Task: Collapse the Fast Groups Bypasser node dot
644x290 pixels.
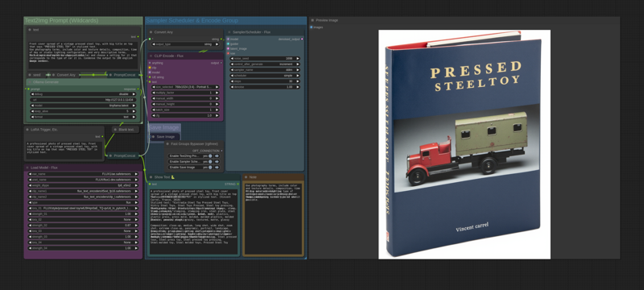Action: point(167,144)
